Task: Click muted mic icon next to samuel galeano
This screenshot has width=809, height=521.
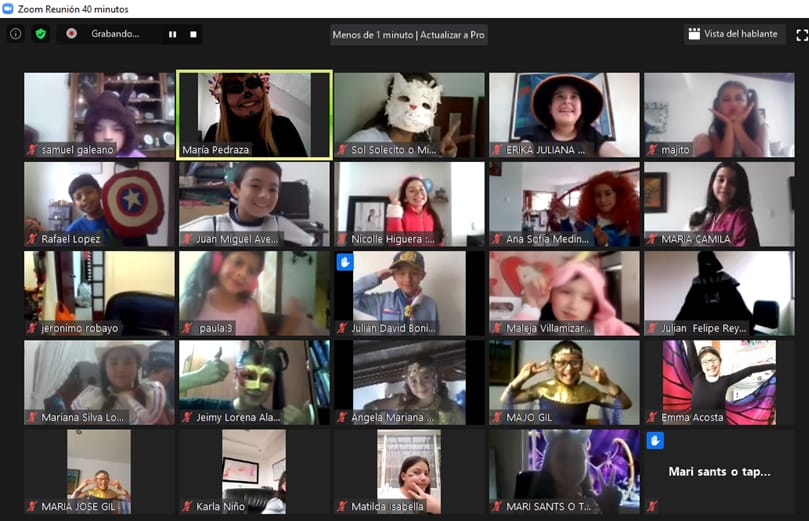Action: [x=32, y=150]
